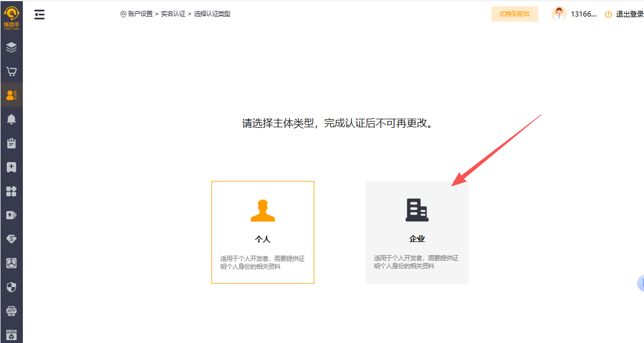Click 账户设置 in the breadcrumb
The width and height of the screenshot is (644, 343).
pos(140,14)
